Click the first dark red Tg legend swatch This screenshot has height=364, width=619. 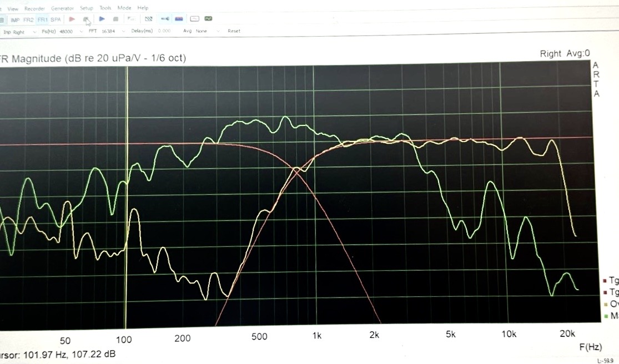[605, 281]
